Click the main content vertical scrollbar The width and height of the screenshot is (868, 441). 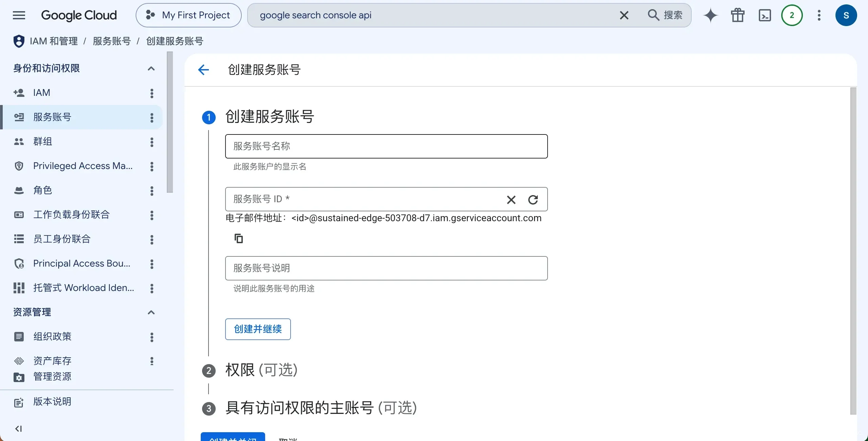pos(853,251)
